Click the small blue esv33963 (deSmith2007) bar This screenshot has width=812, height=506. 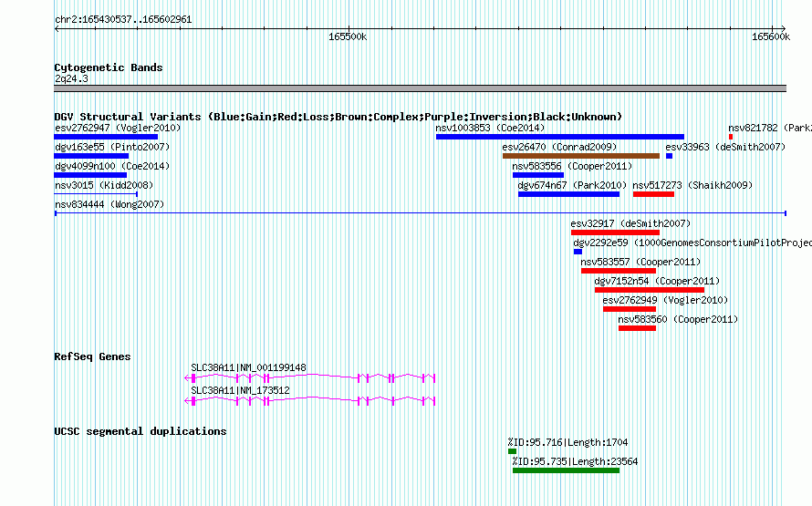tap(669, 156)
